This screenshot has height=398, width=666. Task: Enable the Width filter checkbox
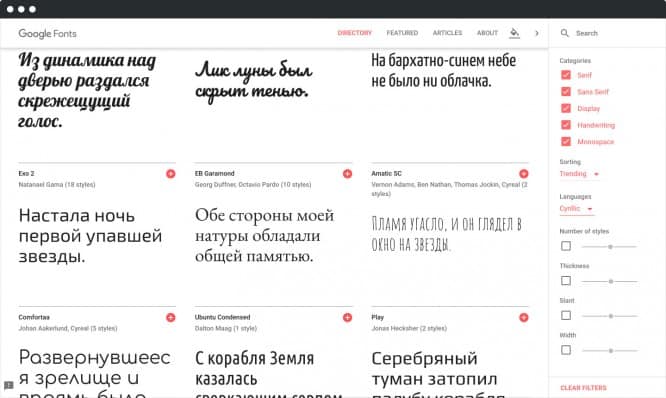(x=566, y=350)
